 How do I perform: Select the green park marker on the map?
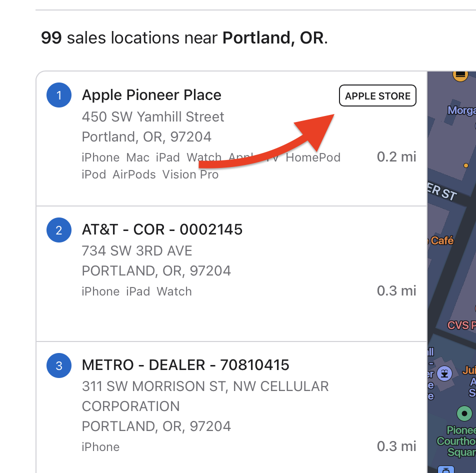tap(464, 412)
